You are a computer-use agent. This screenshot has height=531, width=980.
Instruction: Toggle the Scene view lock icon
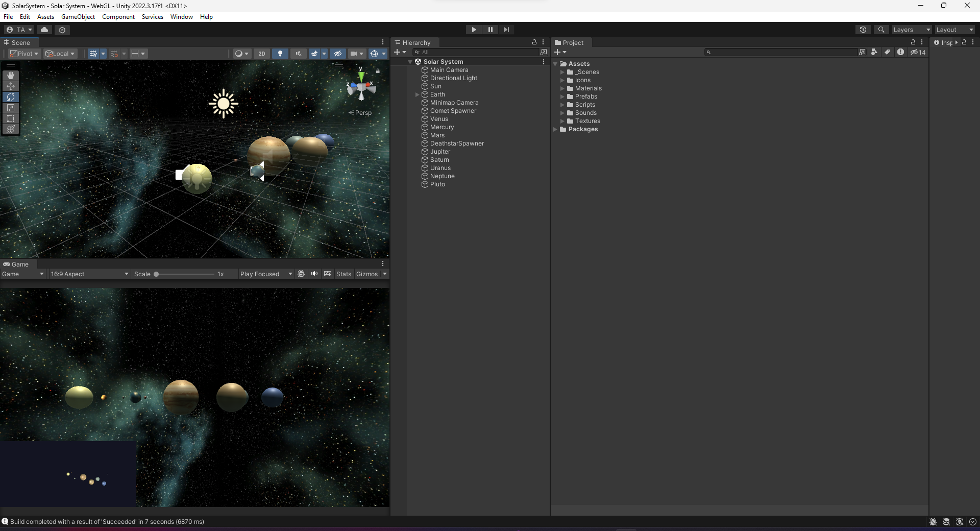tap(378, 71)
